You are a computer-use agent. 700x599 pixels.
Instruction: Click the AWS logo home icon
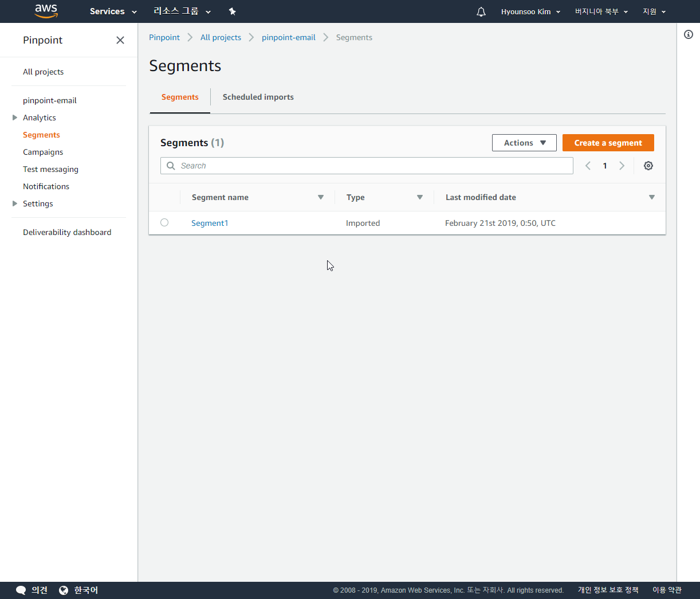(46, 11)
